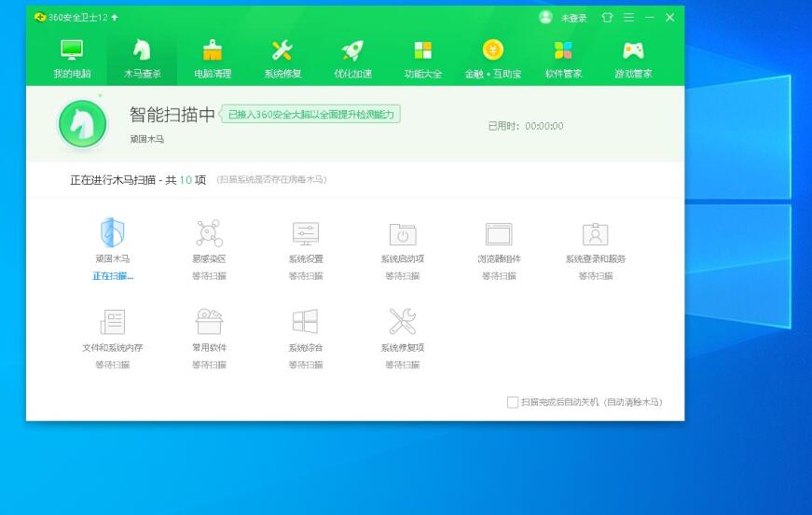Open the 优化加速 rocket tab
This screenshot has height=515, width=812.
click(x=352, y=59)
